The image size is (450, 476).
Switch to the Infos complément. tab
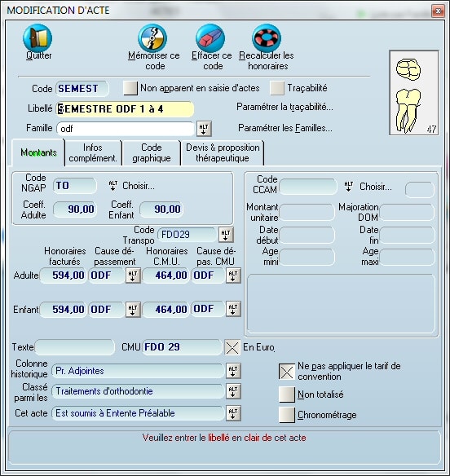(x=93, y=152)
